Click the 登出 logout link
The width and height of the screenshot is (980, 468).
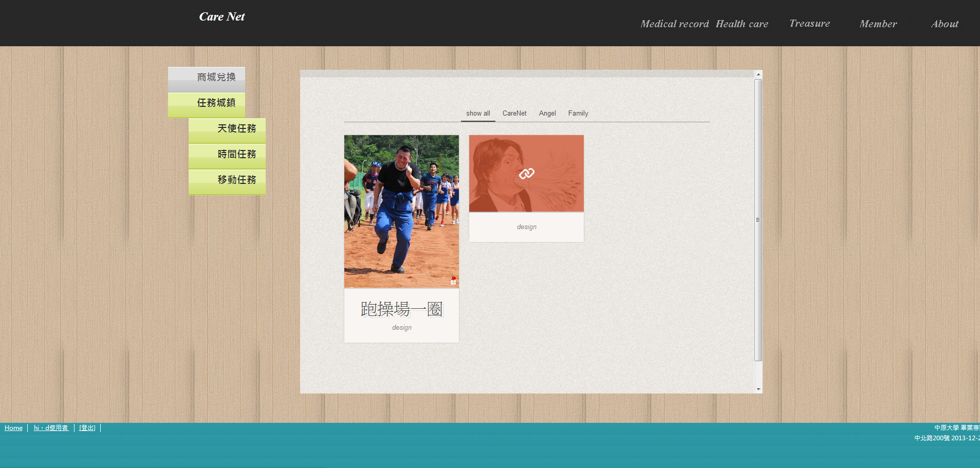pos(87,428)
